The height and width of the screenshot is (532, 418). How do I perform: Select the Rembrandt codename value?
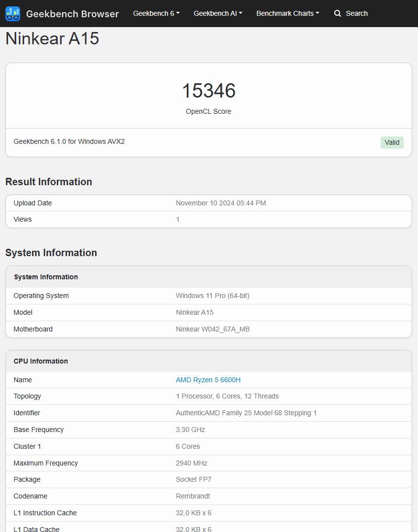pyautogui.click(x=193, y=496)
